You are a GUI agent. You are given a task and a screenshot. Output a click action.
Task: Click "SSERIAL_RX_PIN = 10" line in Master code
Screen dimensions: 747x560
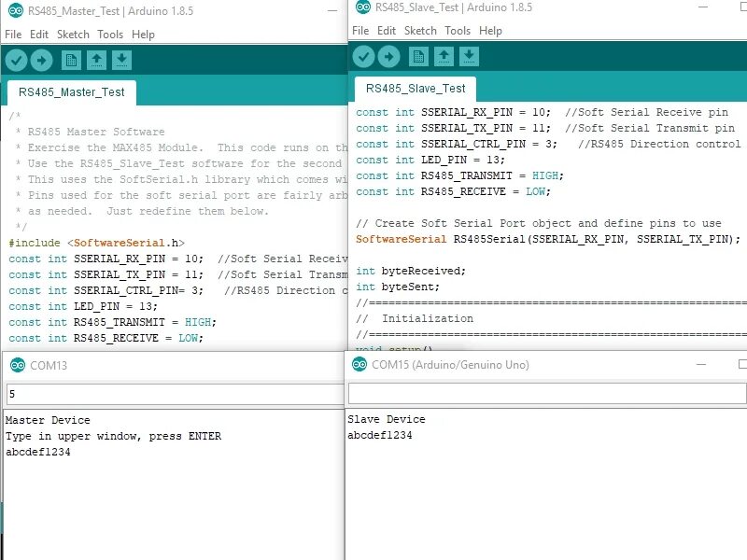click(x=178, y=259)
